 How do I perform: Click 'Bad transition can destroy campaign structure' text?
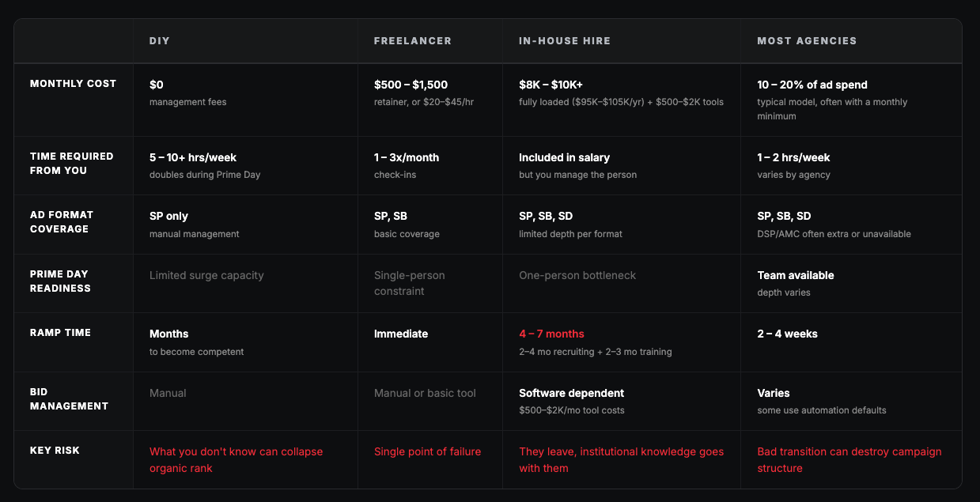point(849,460)
